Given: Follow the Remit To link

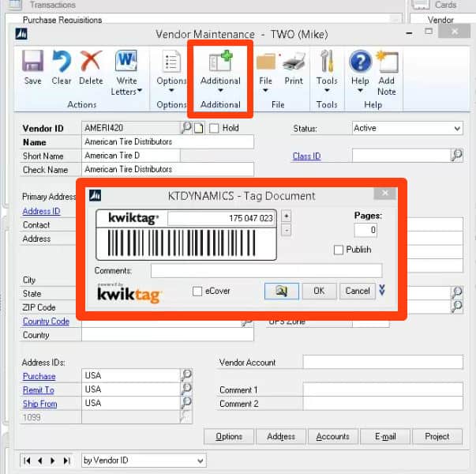Looking at the screenshot, I should [x=39, y=389].
